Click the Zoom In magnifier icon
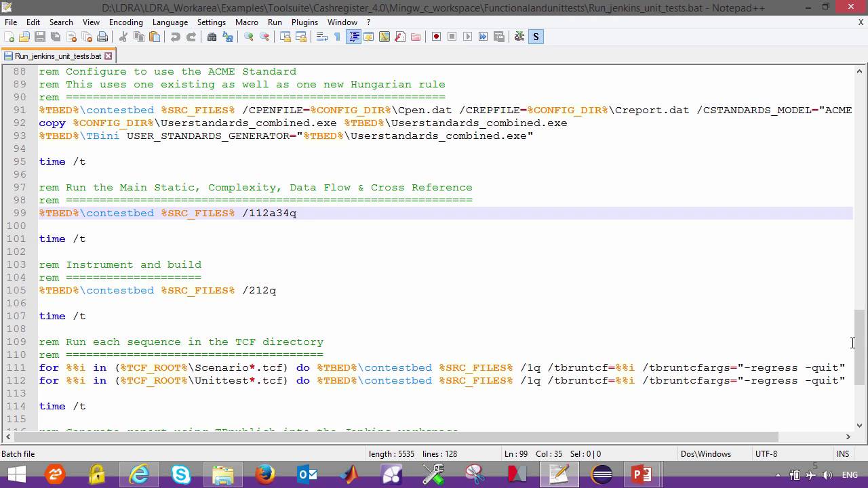This screenshot has height=488, width=868. [249, 37]
